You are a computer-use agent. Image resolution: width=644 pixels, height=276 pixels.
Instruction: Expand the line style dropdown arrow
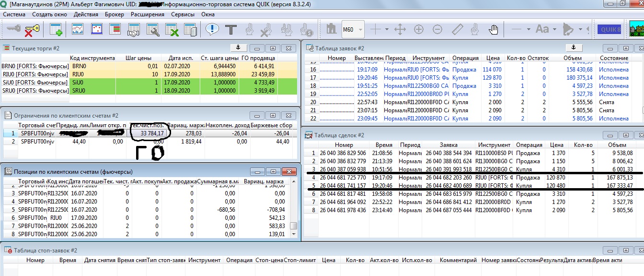coord(529,30)
